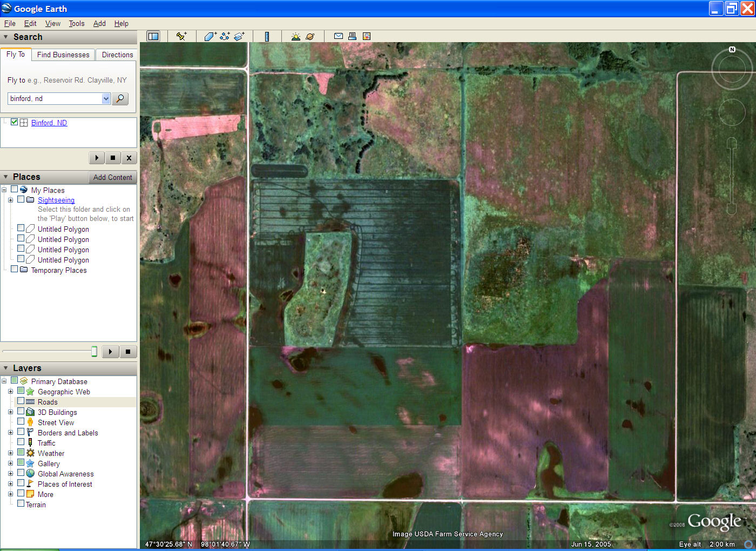Expand the Borders and Labels layer
This screenshot has width=756, height=551.
(x=10, y=433)
